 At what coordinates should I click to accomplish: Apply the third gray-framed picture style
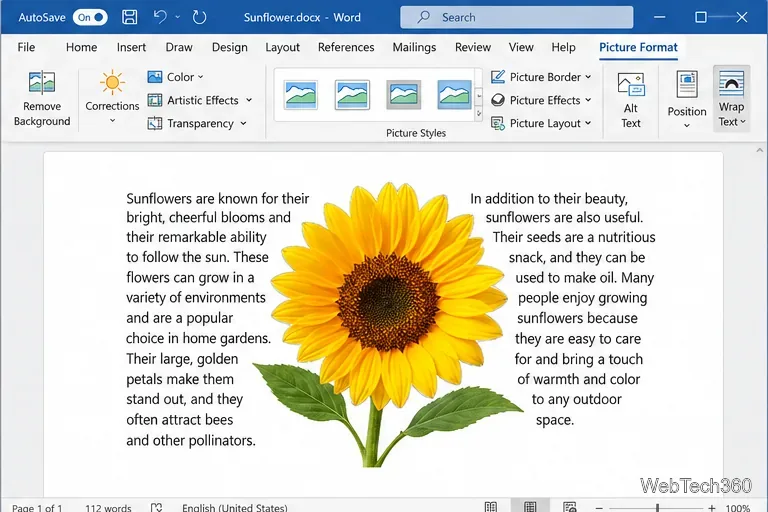tap(404, 95)
